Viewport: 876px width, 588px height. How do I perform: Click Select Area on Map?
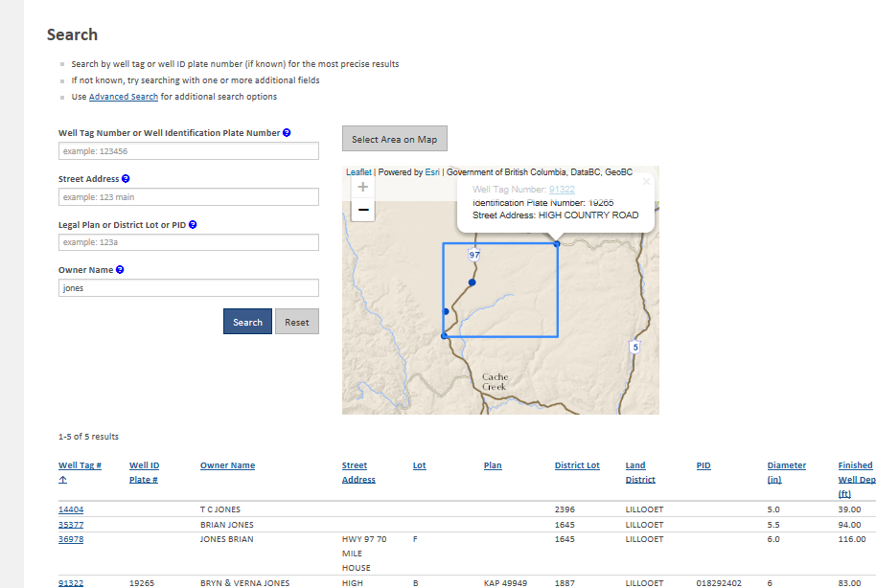pyautogui.click(x=394, y=138)
